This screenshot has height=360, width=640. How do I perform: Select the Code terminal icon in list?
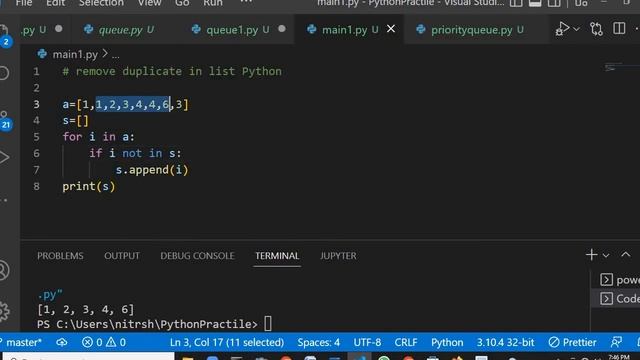(x=606, y=298)
